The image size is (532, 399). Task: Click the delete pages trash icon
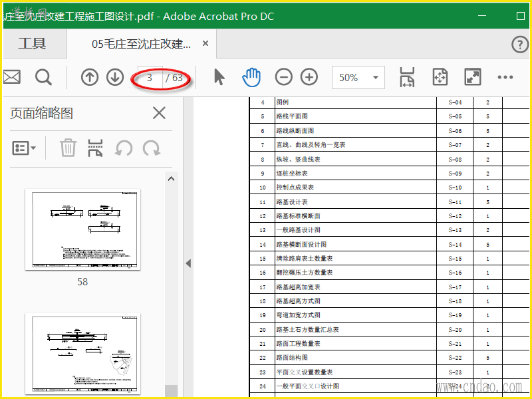[x=68, y=148]
